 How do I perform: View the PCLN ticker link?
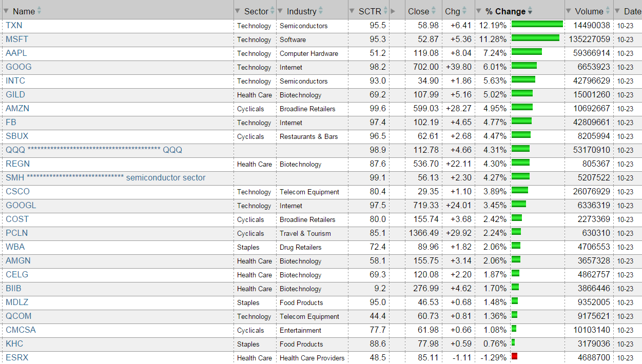[x=17, y=233]
